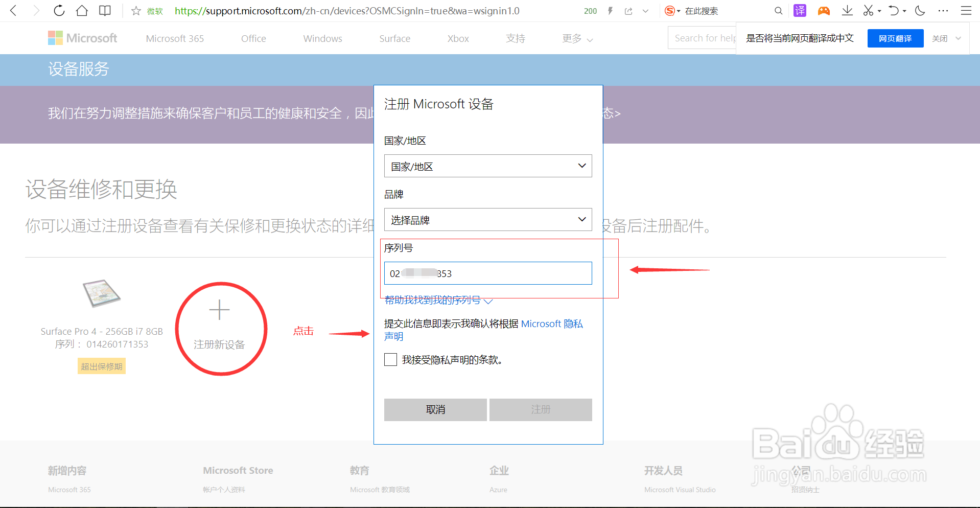The image size is (980, 508).
Task: Click the 注册新设备 plus icon
Action: pyautogui.click(x=219, y=310)
